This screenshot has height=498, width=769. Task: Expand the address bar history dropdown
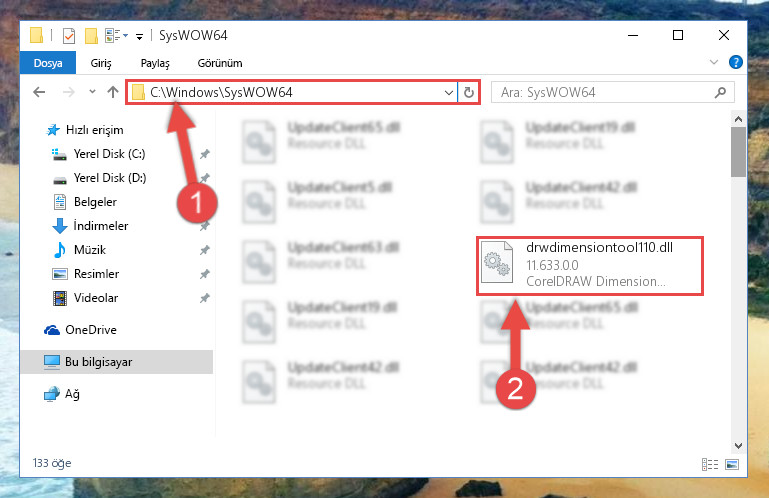[448, 92]
